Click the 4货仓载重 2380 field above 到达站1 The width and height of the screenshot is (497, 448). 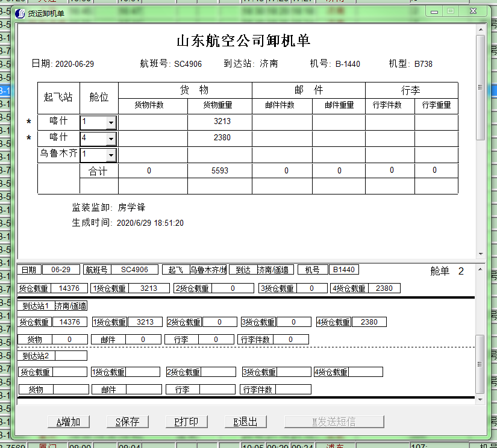(384, 288)
